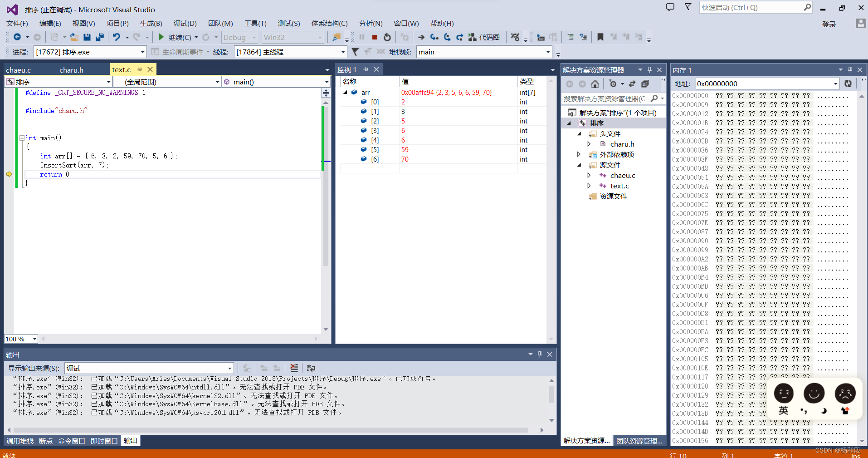Collapse the main function code block

coord(22,138)
